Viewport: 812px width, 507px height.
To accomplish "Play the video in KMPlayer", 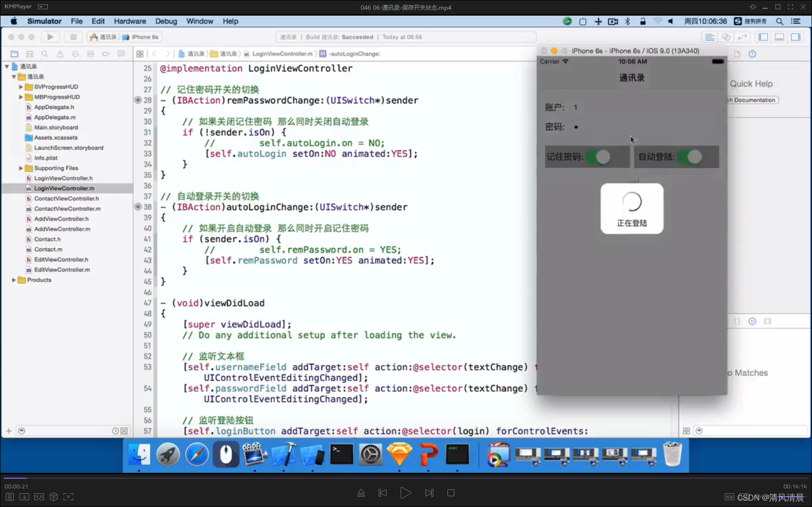I will [406, 493].
